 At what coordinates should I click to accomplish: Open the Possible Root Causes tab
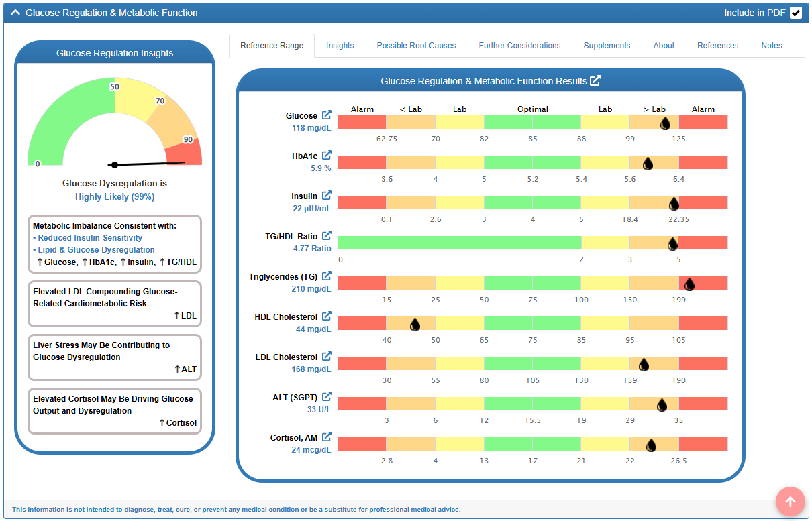pyautogui.click(x=416, y=46)
